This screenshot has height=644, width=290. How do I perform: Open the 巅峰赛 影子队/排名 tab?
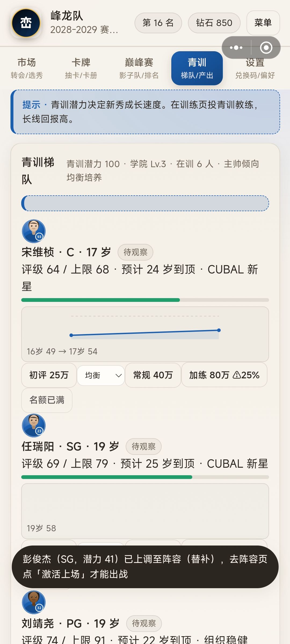click(139, 68)
